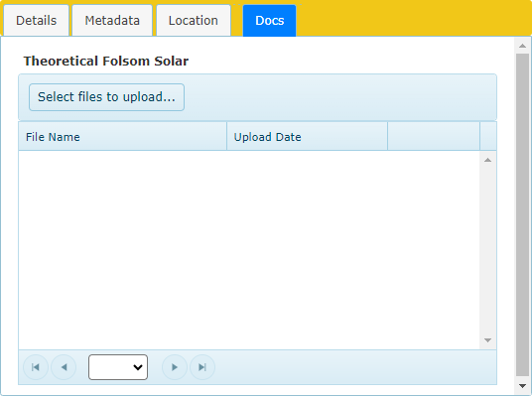Image resolution: width=532 pixels, height=396 pixels.
Task: Open the page size dropdown in the pager
Action: [x=118, y=367]
